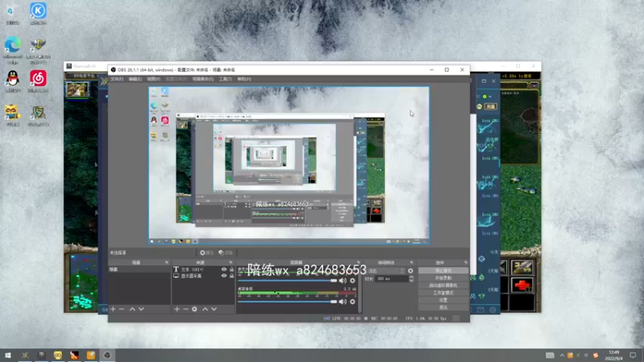Toggle visibility of the 显示器采集 source

tap(224, 276)
